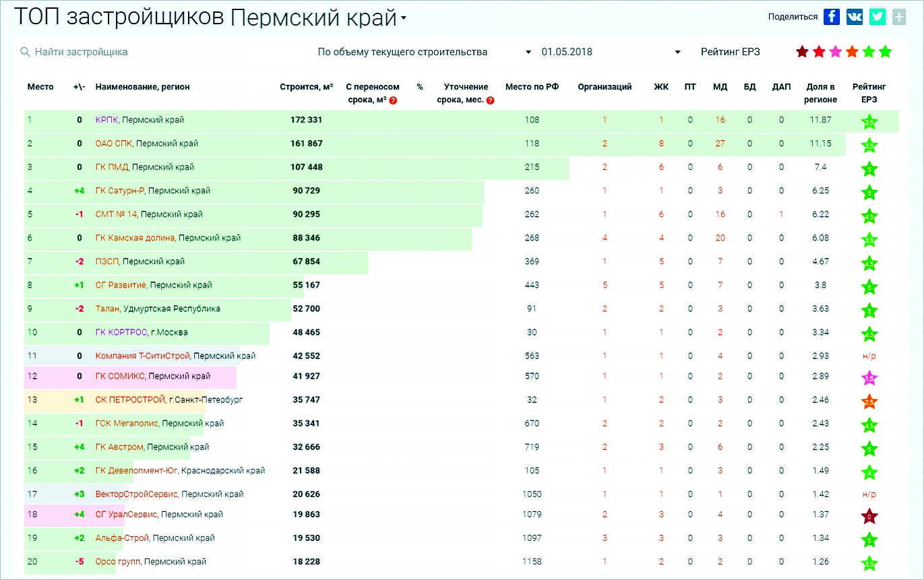924x580 pixels.
Task: Click the 'Рейтинг ЕРЗ' label near stars
Action: [x=731, y=52]
